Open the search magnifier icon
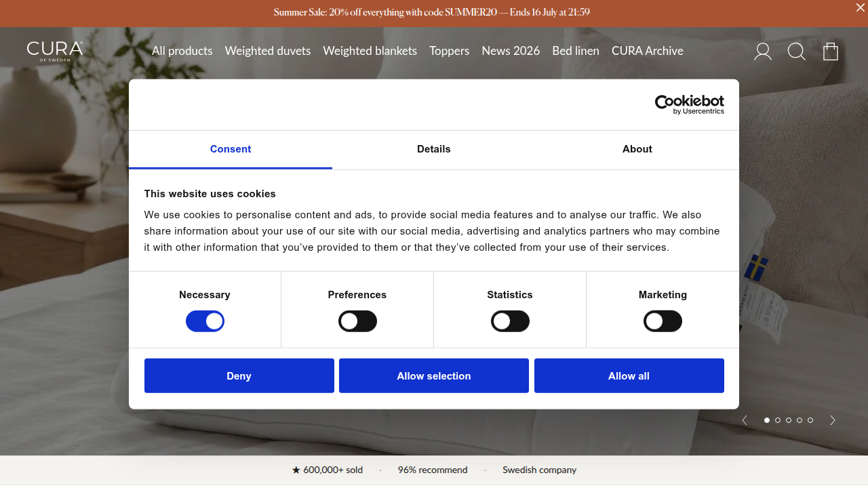 (797, 52)
